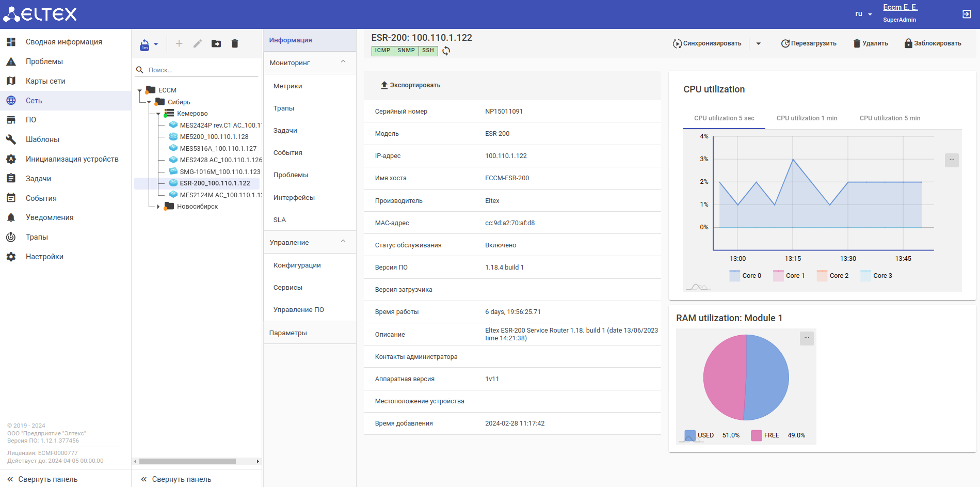Viewport: 980px width, 487px height.
Task: Open the RAM chart options menu button
Action: [807, 338]
